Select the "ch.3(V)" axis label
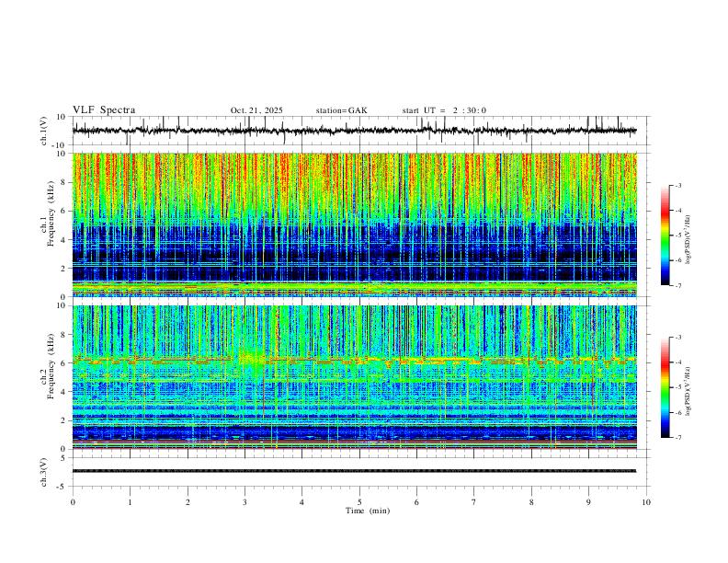This screenshot has width=728, height=563. [44, 473]
